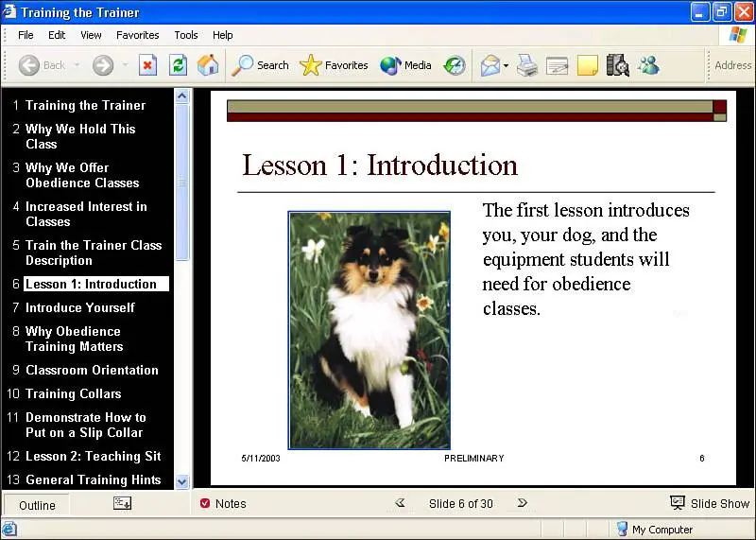756x540 pixels.
Task: Click the outline scrollbar down arrow
Action: pos(181,481)
